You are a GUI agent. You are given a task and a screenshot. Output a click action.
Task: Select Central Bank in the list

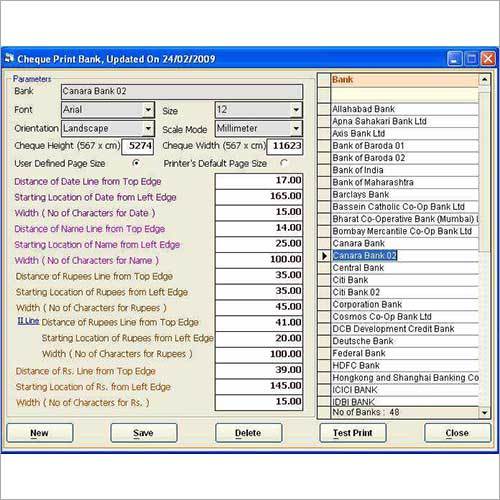click(x=405, y=268)
